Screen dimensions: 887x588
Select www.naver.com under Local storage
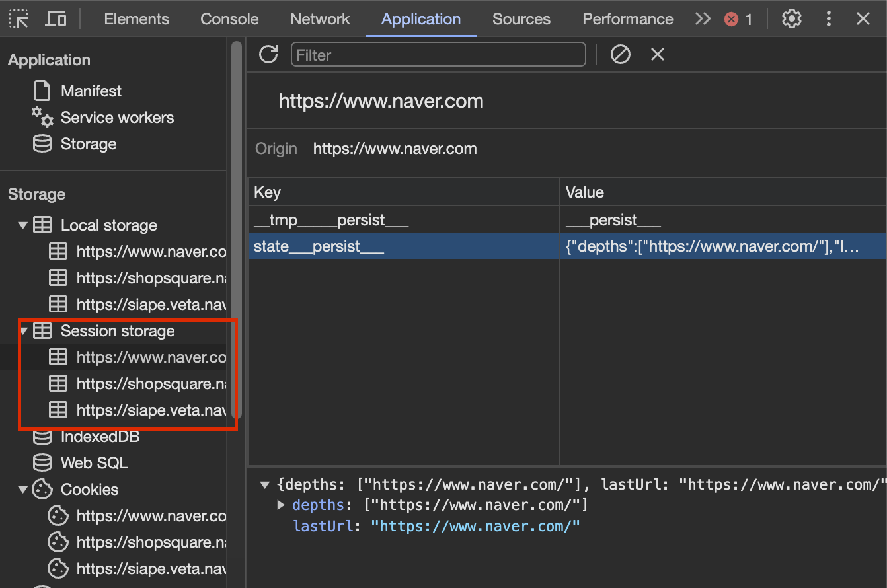(151, 252)
